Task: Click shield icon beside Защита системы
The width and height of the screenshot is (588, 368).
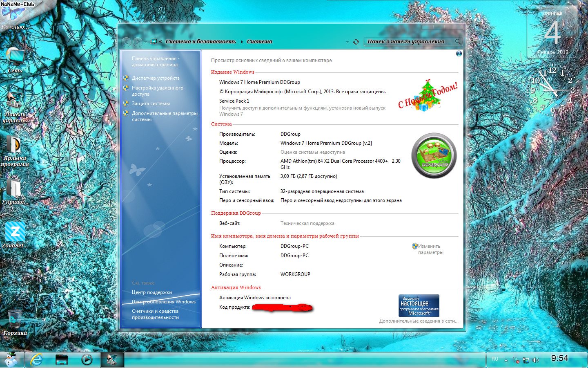Action: [126, 103]
